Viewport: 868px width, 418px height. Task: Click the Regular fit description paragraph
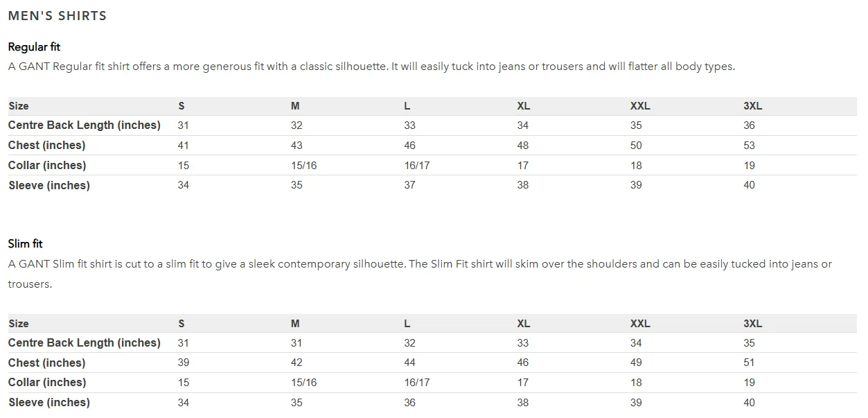(x=371, y=67)
